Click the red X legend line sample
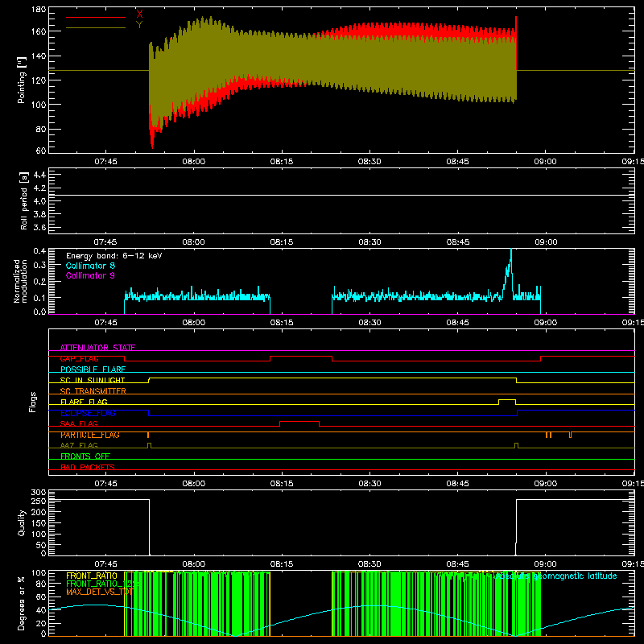The image size is (644, 644). tap(96, 17)
